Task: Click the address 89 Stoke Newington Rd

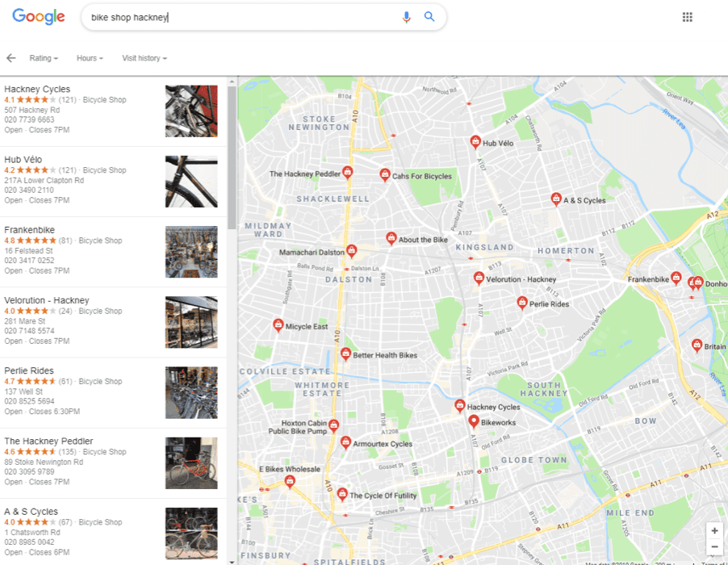Action: click(44, 462)
